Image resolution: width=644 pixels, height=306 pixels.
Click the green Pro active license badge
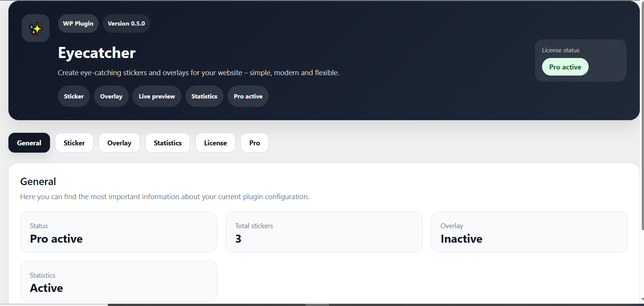(x=565, y=67)
